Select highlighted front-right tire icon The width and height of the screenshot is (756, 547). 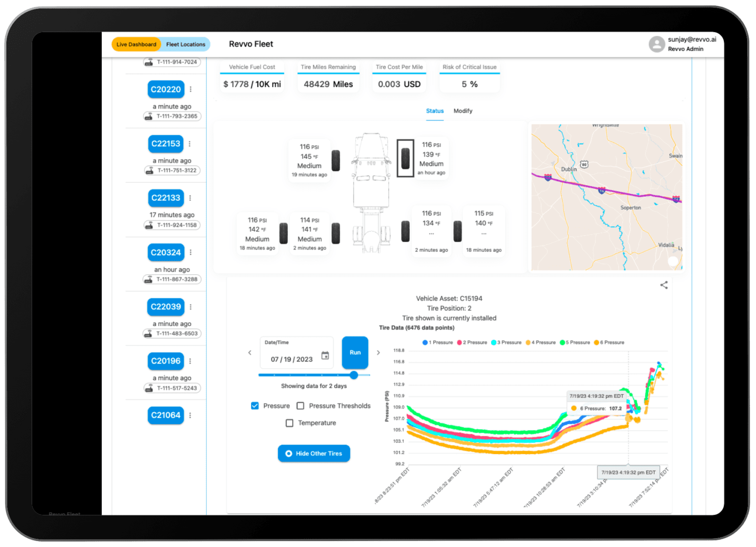[405, 158]
